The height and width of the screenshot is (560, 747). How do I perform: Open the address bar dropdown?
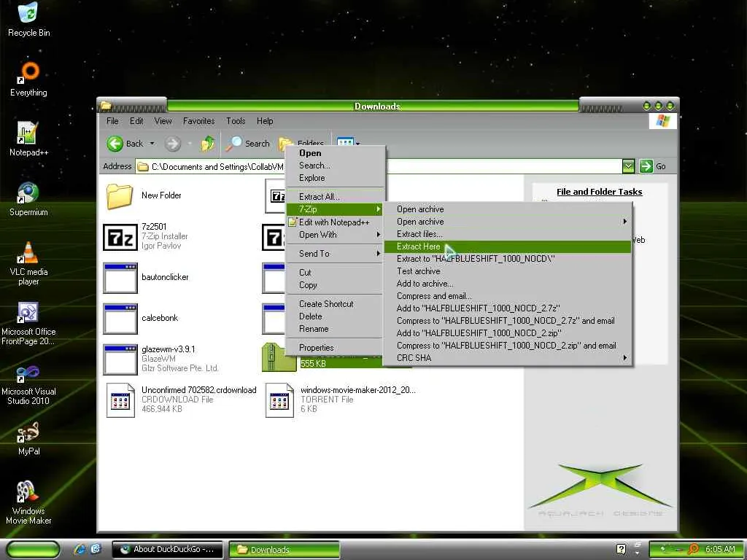628,166
